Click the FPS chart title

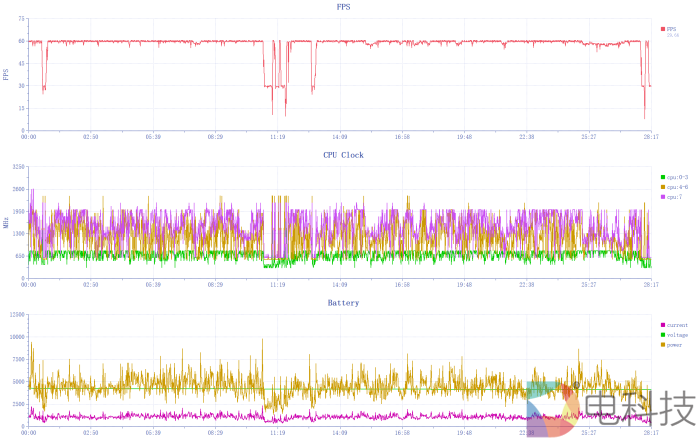(343, 7)
